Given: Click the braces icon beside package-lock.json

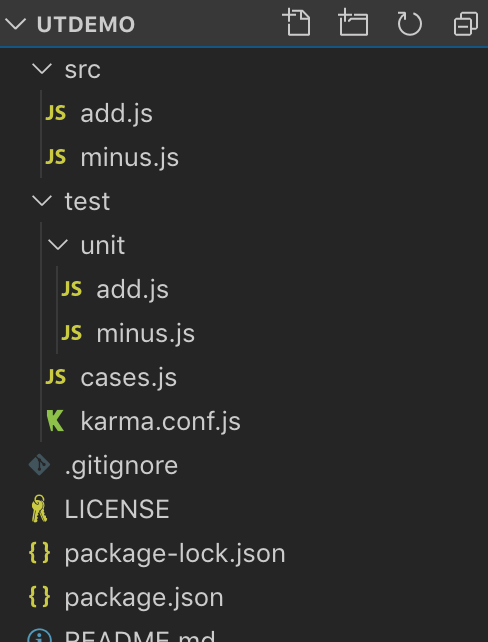Looking at the screenshot, I should pyautogui.click(x=39, y=553).
